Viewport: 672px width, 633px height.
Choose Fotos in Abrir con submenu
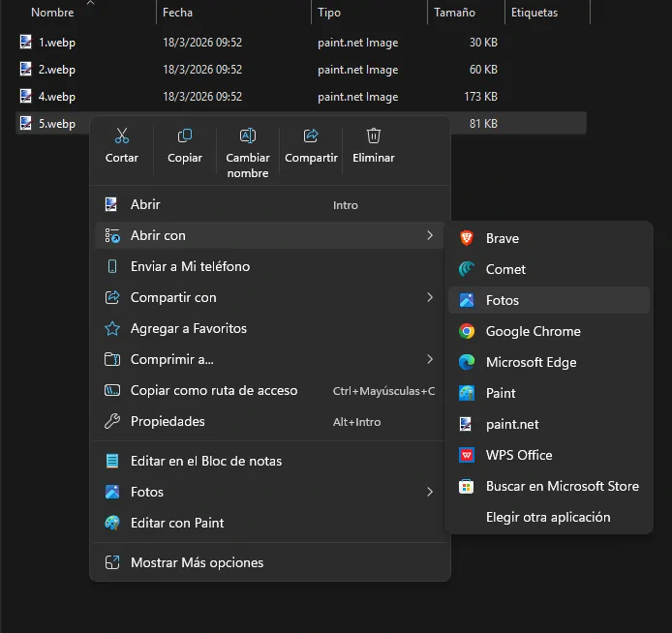(549, 300)
